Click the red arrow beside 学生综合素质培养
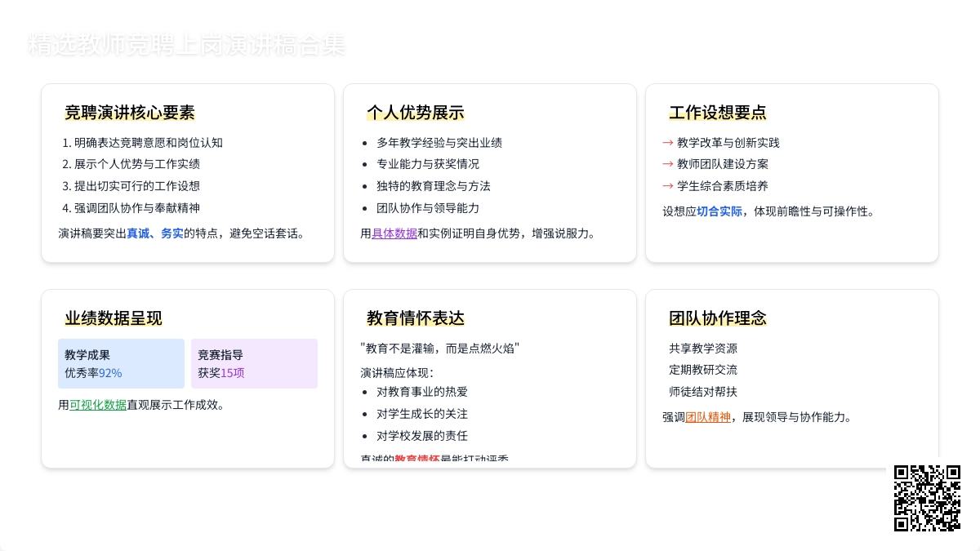The height and width of the screenshot is (551, 980). coord(668,186)
